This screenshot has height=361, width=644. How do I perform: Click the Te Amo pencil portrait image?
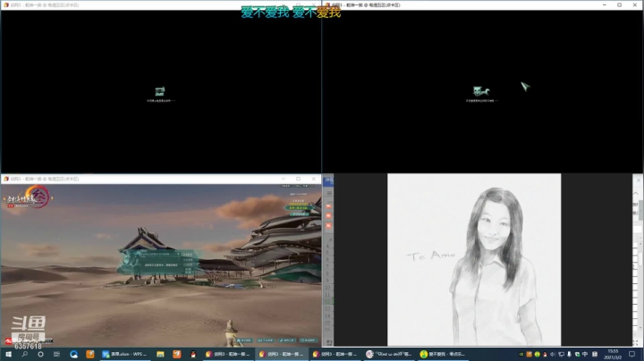coord(474,260)
